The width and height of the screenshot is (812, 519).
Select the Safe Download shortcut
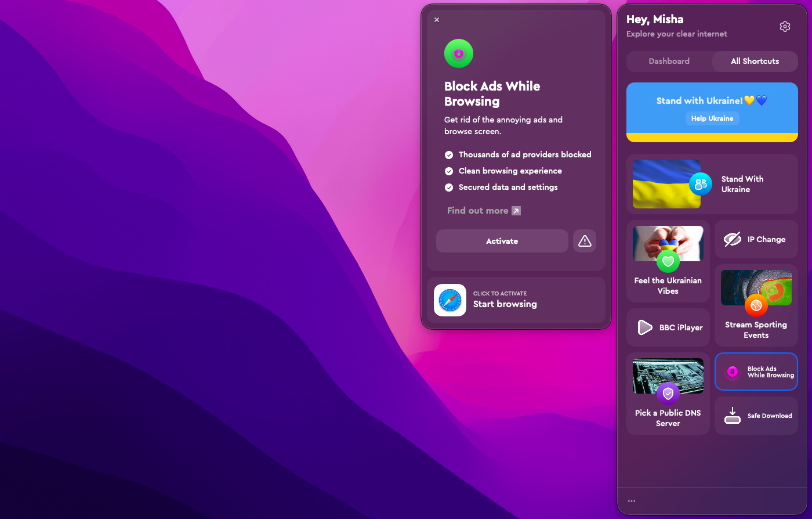coord(756,416)
